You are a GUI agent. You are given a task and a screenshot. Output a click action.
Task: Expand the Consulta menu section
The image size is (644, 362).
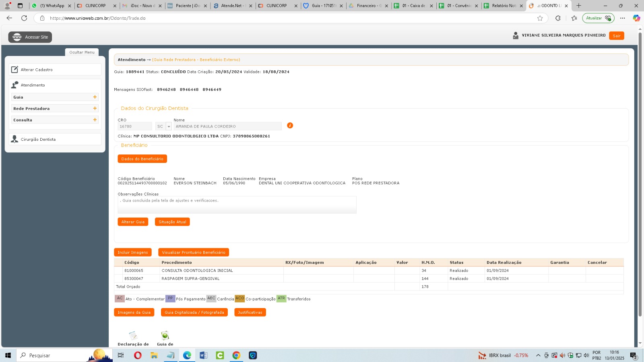pyautogui.click(x=95, y=120)
